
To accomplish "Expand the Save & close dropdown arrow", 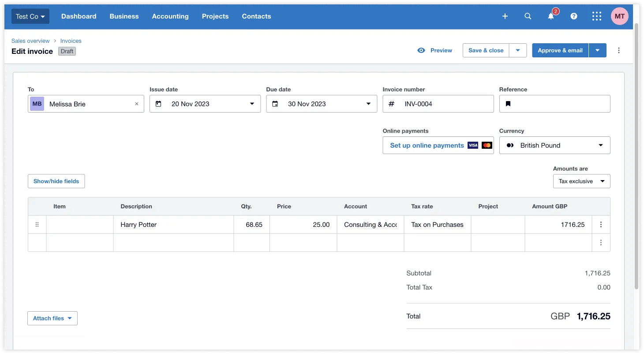I will [x=518, y=50].
